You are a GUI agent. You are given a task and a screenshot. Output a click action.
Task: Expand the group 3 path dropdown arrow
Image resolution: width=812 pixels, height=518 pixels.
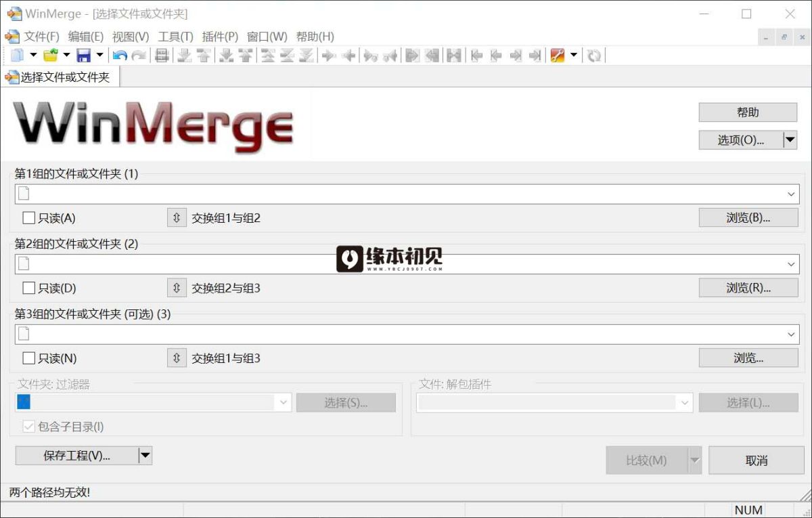click(x=791, y=334)
